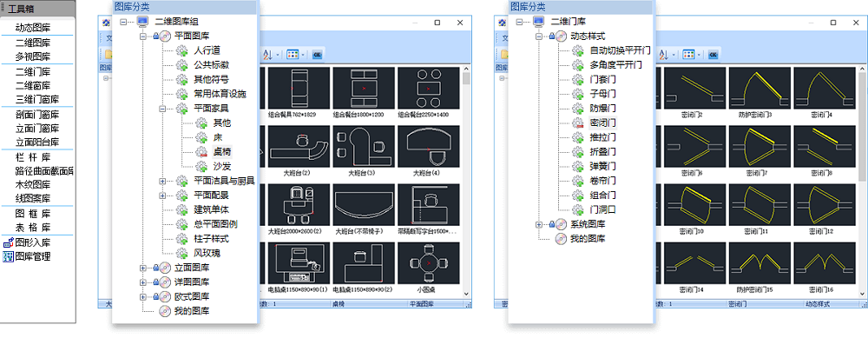This screenshot has width=868, height=338.
Task: Click the OK icon in door library toolbar
Action: (x=713, y=54)
